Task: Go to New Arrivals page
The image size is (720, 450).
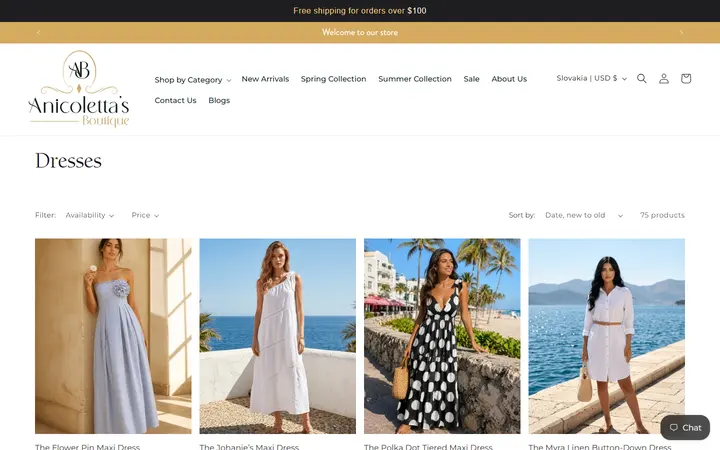Action: (265, 79)
